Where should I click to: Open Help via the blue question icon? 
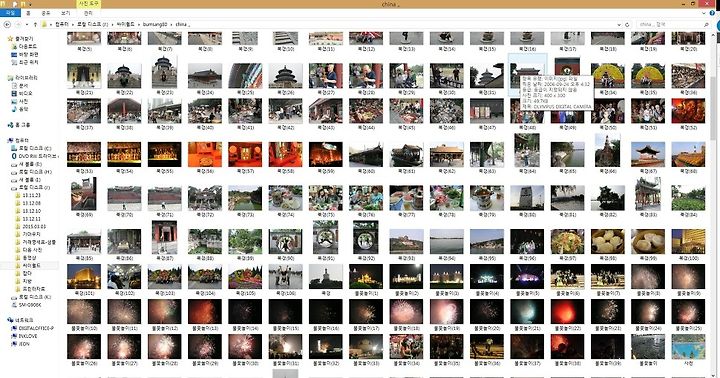pos(712,14)
